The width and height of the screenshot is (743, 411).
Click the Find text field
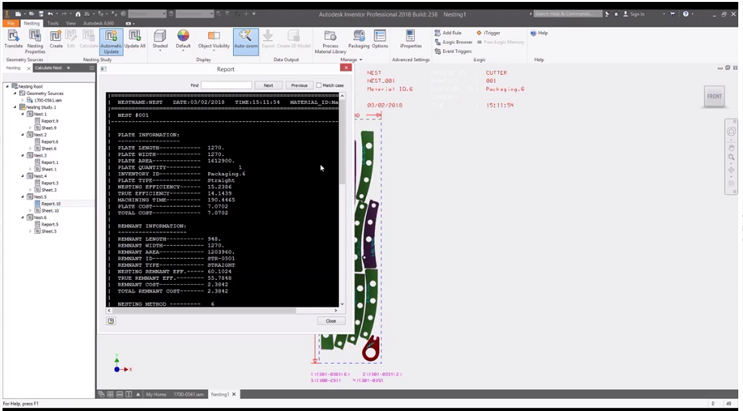click(226, 85)
